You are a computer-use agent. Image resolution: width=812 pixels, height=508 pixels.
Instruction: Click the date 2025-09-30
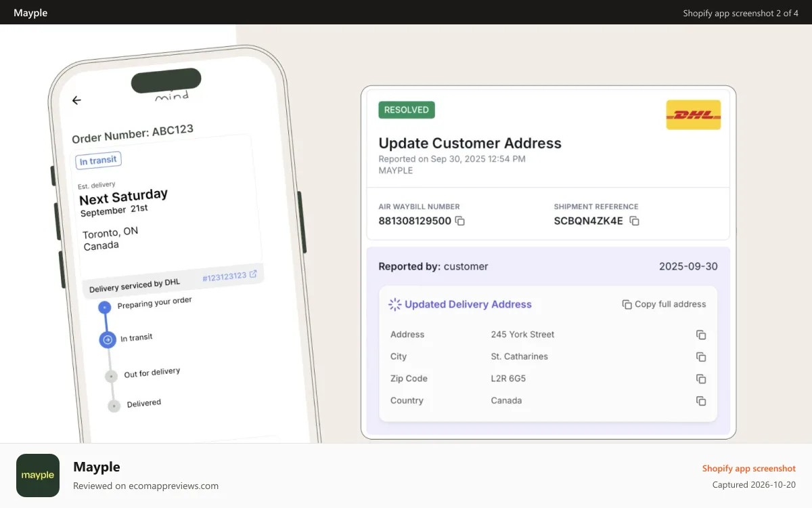[x=688, y=266]
